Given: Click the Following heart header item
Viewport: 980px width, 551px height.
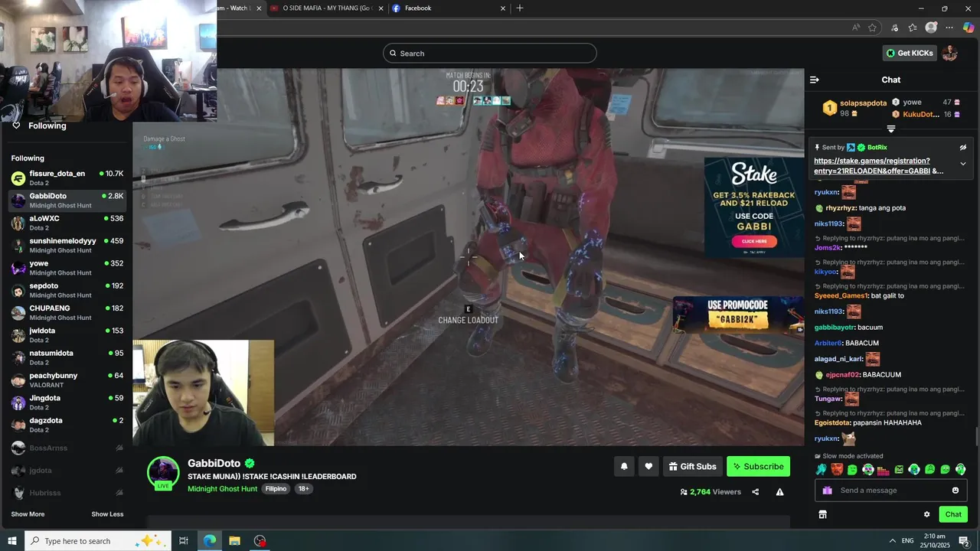Looking at the screenshot, I should 39,126.
